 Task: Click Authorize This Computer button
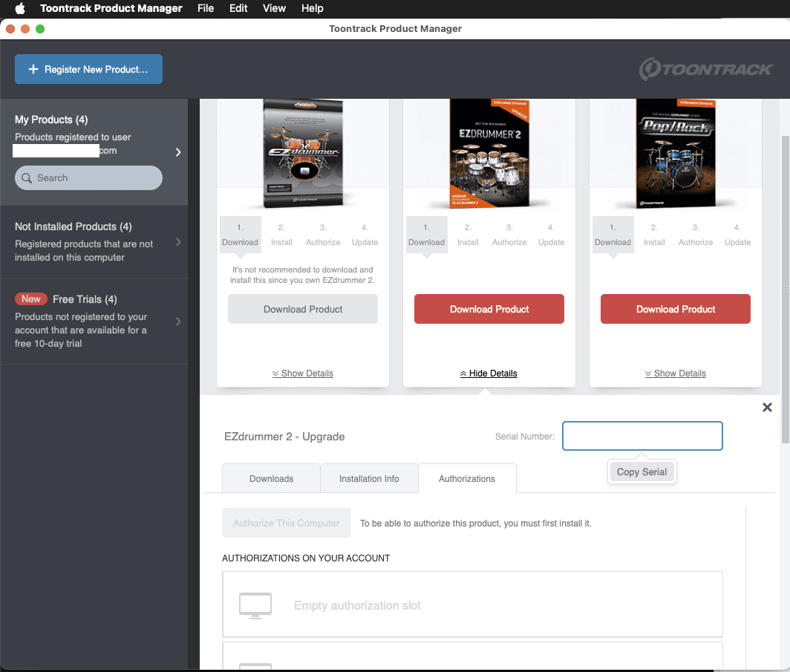pyautogui.click(x=287, y=523)
